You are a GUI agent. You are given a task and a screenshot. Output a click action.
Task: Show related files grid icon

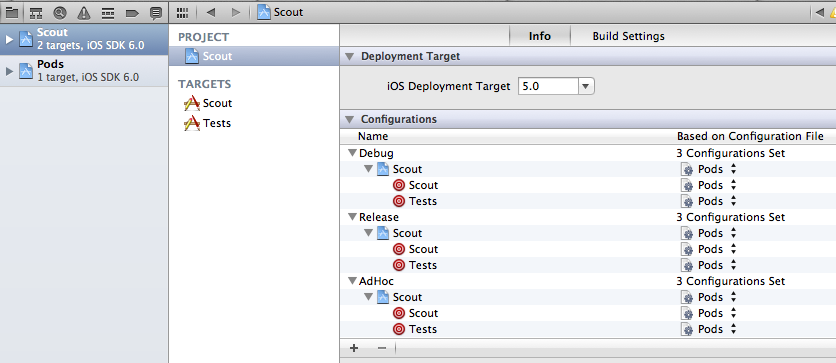[x=182, y=12]
